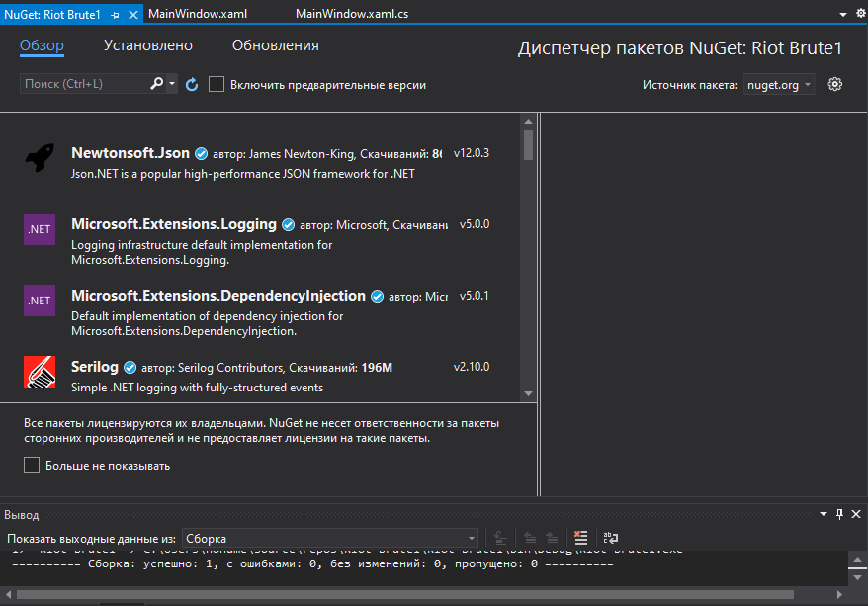This screenshot has width=868, height=606.
Task: Click the 'Вывод' panel title
Action: (x=21, y=515)
